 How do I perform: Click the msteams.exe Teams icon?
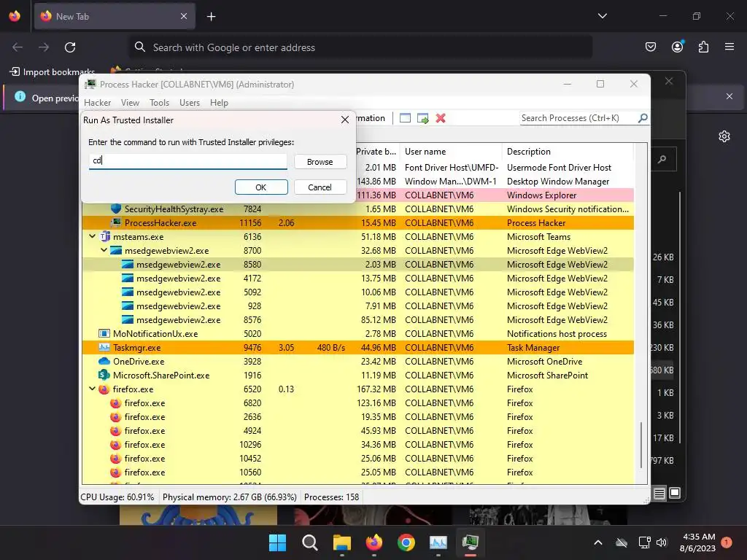coord(105,237)
